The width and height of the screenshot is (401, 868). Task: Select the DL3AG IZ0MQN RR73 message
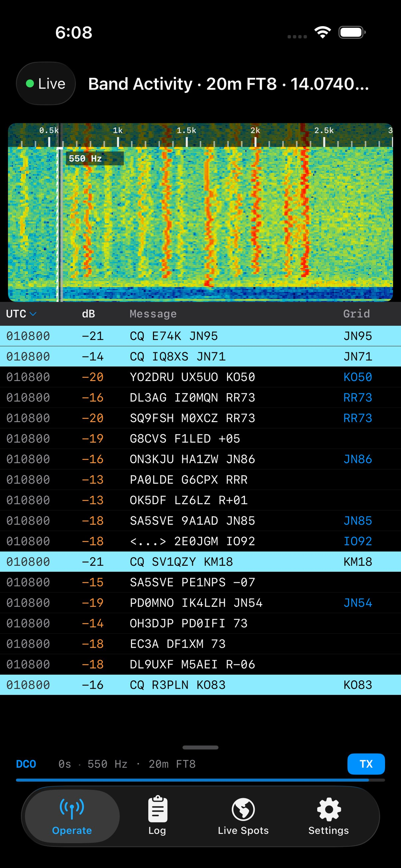[x=192, y=397]
